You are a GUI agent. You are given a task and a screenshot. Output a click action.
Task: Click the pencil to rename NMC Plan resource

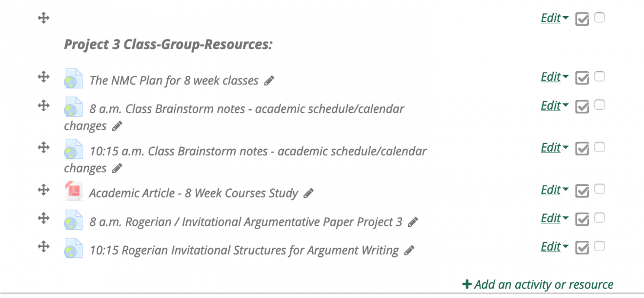point(269,80)
